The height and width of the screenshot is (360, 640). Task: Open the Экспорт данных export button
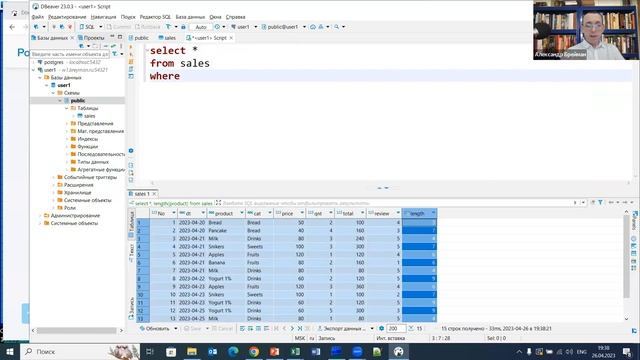point(342,328)
